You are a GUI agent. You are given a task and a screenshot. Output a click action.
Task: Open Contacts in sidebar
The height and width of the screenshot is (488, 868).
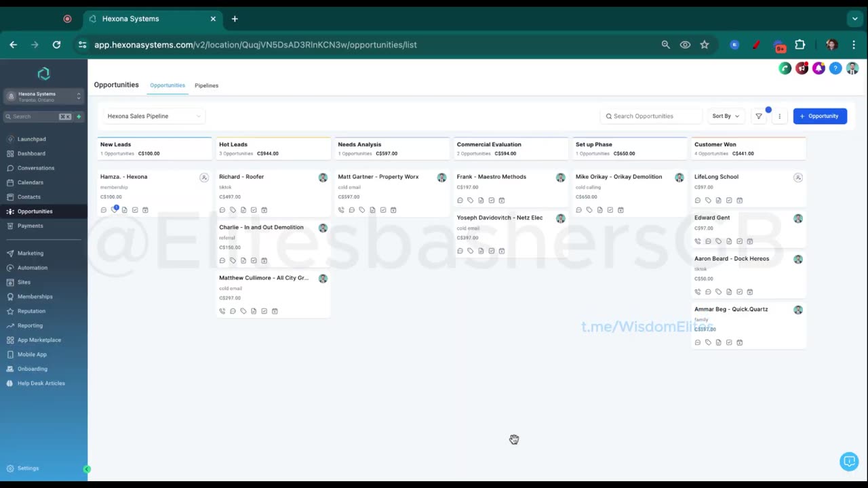29,197
